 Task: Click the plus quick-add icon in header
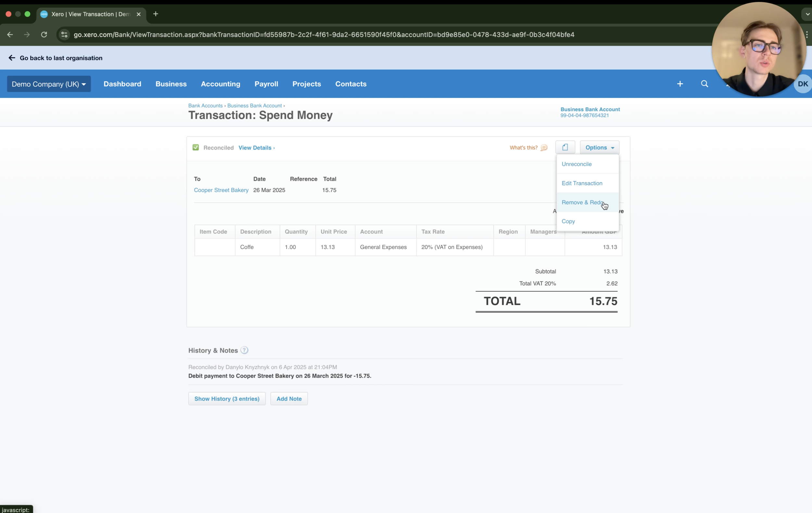pos(680,84)
